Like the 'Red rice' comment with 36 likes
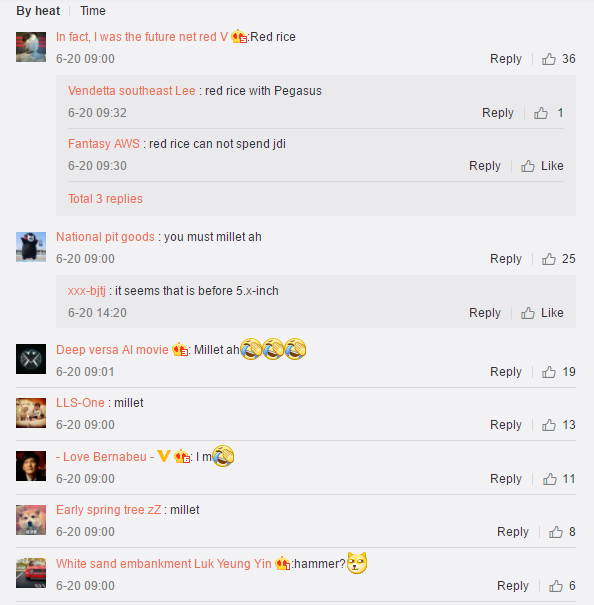Viewport: 594px width, 605px height. click(548, 59)
